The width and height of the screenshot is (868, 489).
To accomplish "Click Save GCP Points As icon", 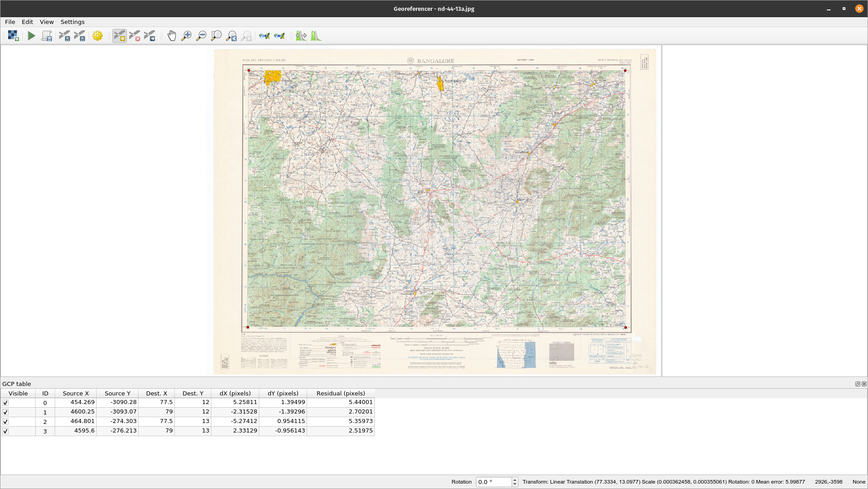I will (79, 36).
